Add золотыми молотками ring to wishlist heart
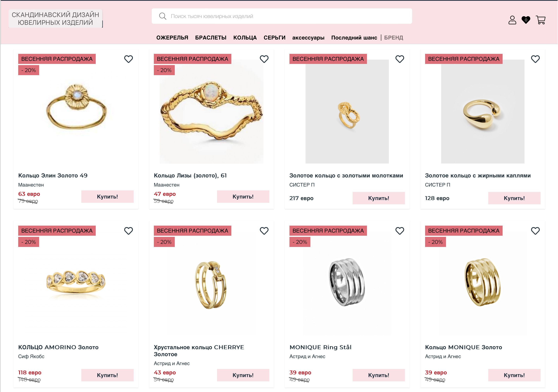This screenshot has height=392, width=558. (400, 59)
